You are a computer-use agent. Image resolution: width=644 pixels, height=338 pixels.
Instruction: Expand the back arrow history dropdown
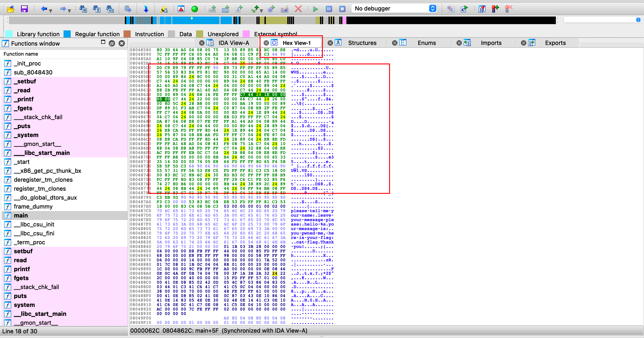(51, 11)
